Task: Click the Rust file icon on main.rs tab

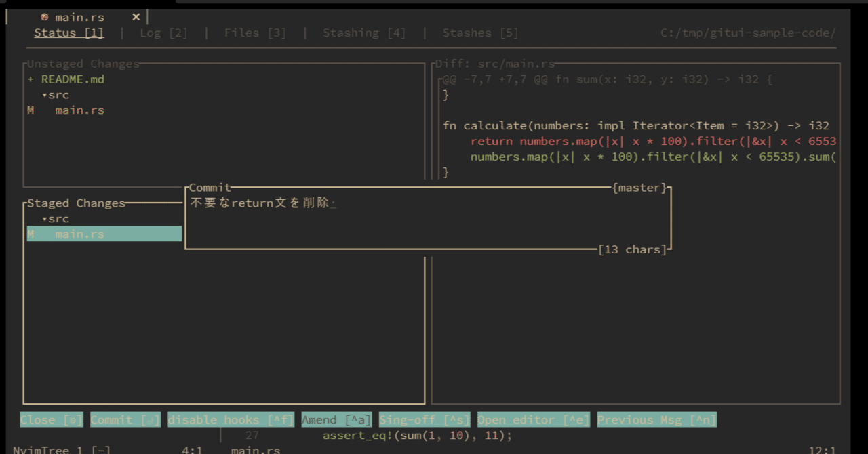Action: [45, 17]
